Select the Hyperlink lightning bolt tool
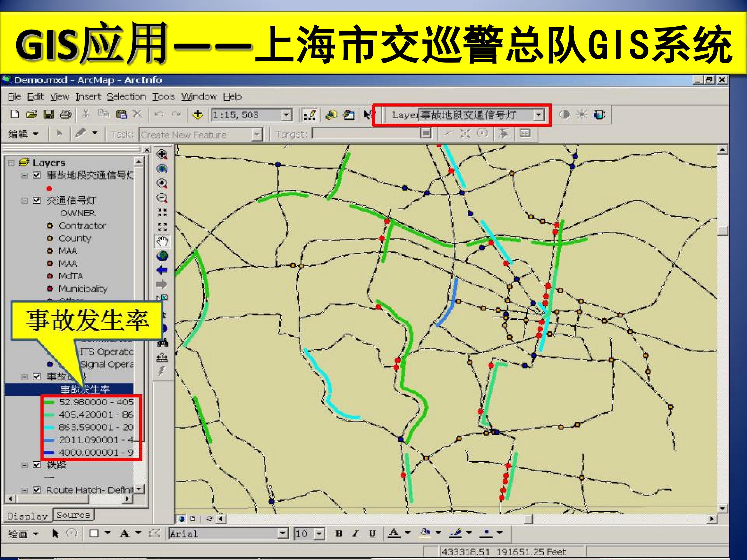Viewport: 747px width, 560px height. [x=162, y=371]
